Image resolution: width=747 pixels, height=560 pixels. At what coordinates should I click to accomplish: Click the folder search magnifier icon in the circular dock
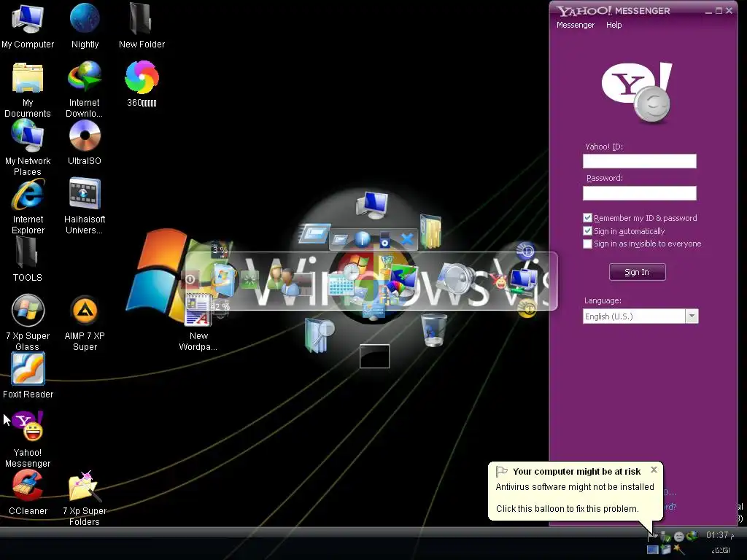[319, 335]
